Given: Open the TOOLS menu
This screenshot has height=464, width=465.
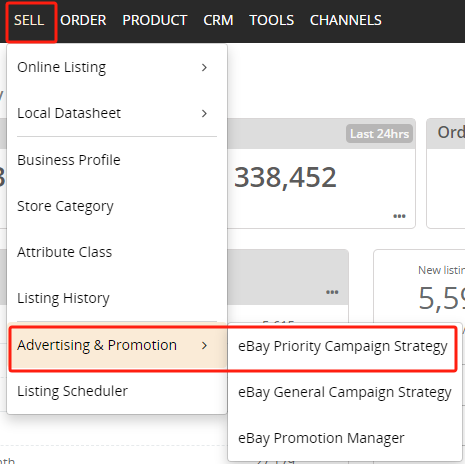Looking at the screenshot, I should 272,20.
